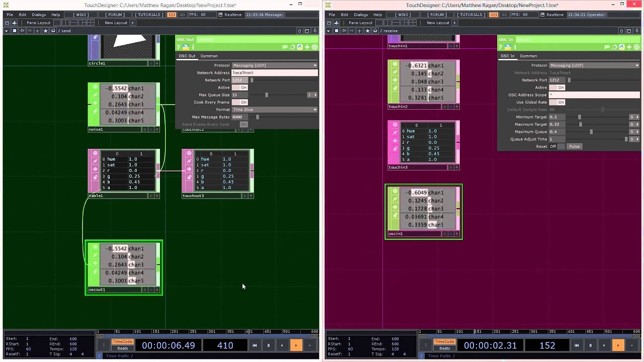Expand Max Queue Size stepper arrow
This screenshot has width=644, height=362.
[x=315, y=95]
